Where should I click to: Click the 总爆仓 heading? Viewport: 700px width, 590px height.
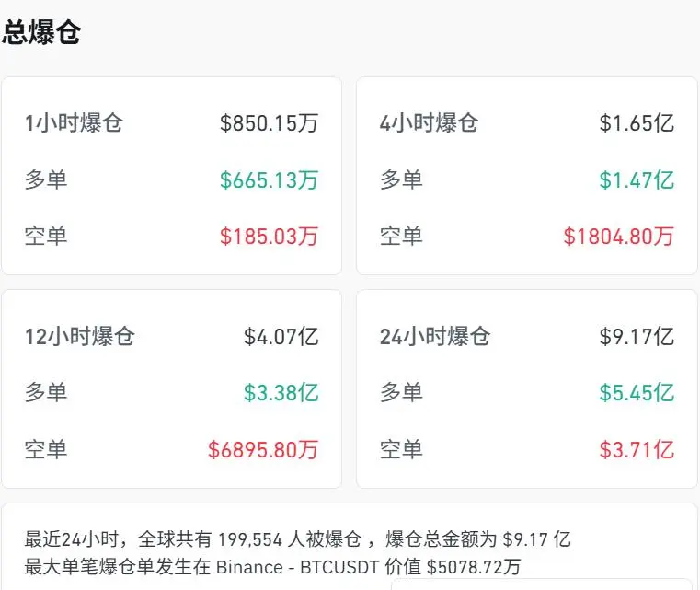click(x=41, y=32)
